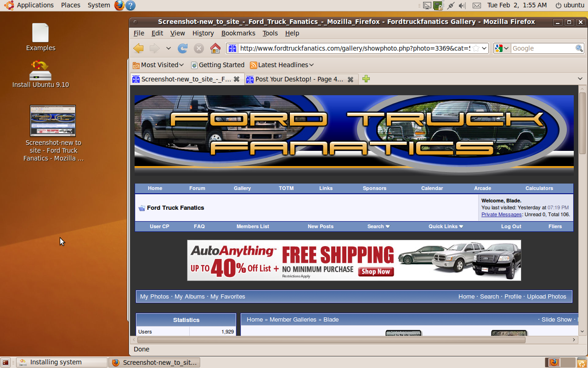Open the list all tabs dropdown

[580, 79]
